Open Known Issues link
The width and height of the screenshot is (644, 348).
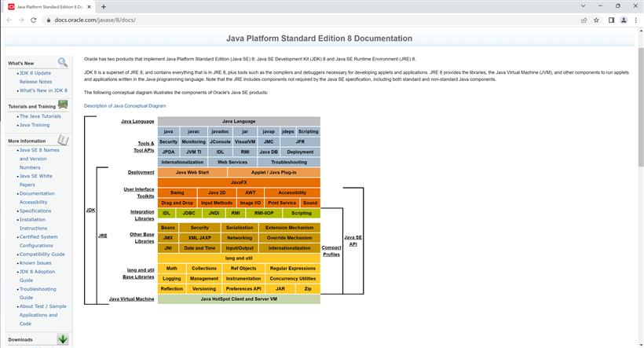(x=35, y=263)
